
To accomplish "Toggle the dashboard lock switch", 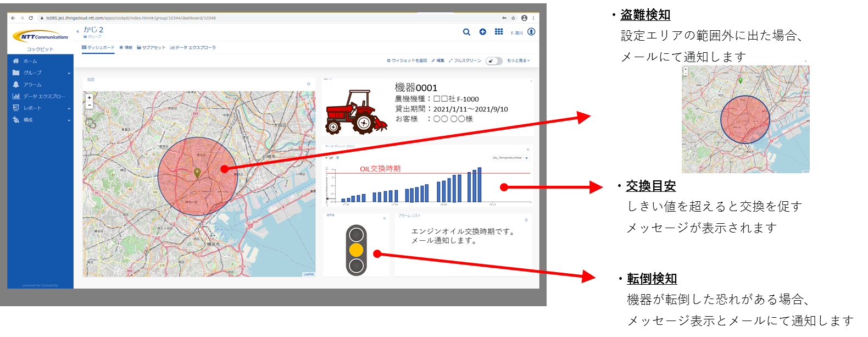I will 493,61.
